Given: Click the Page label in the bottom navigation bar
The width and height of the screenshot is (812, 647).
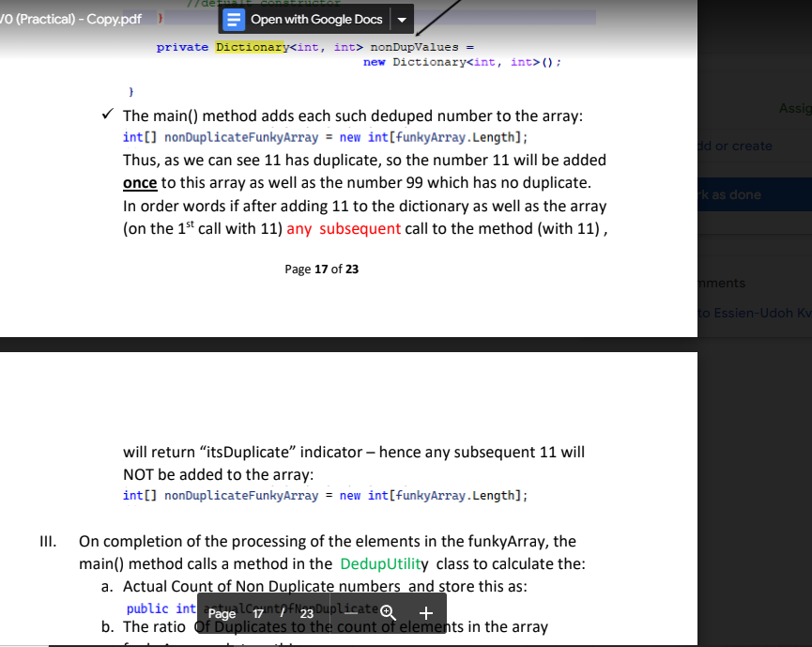Looking at the screenshot, I should coord(222,612).
